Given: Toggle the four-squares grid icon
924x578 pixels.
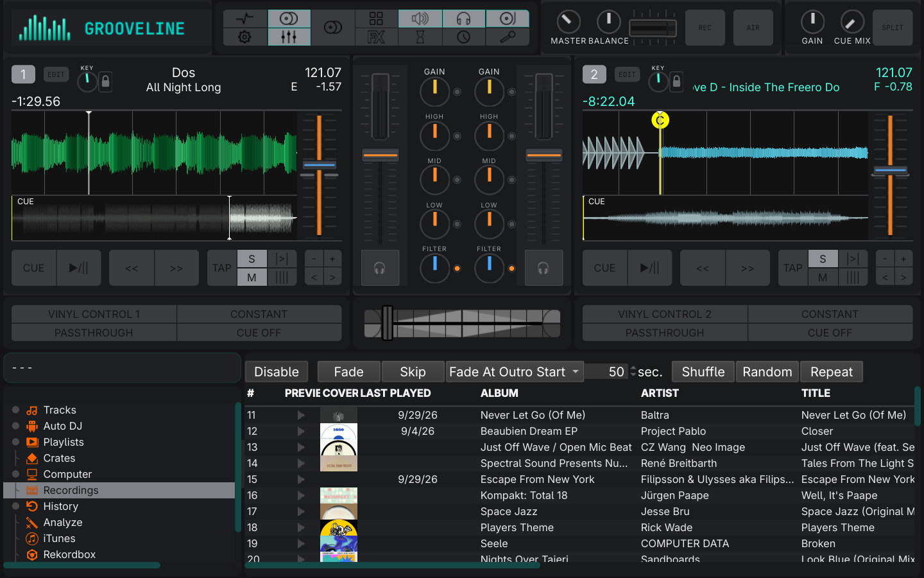Looking at the screenshot, I should click(377, 19).
